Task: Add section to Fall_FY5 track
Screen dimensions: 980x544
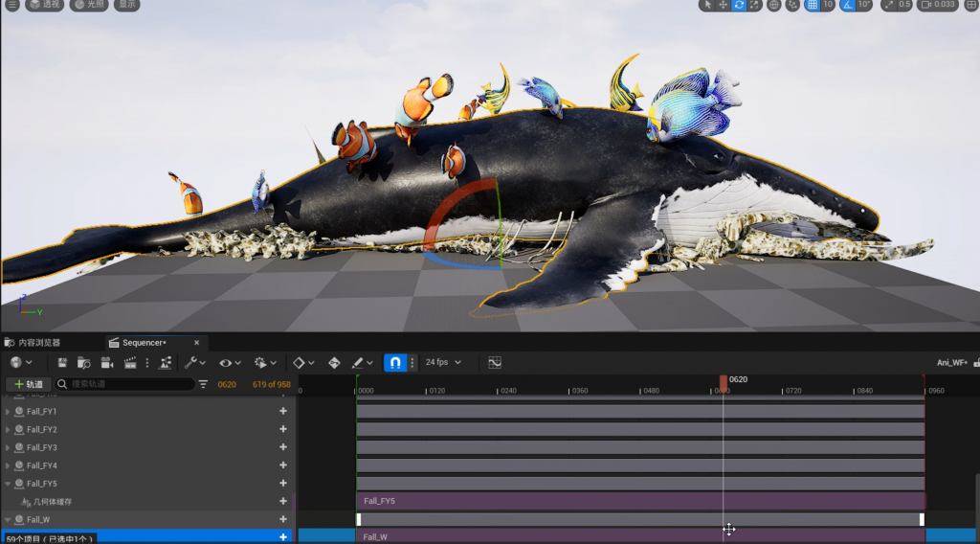Action: click(283, 484)
